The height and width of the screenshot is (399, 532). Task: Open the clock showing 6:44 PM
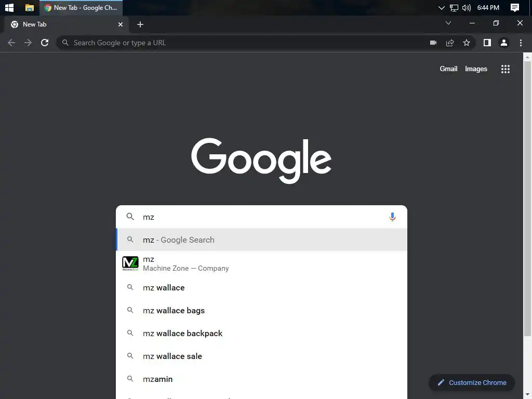point(488,7)
